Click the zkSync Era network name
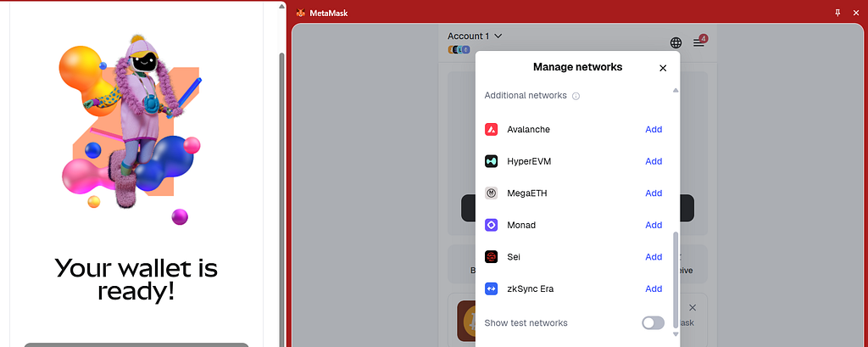The image size is (868, 347). tap(531, 288)
